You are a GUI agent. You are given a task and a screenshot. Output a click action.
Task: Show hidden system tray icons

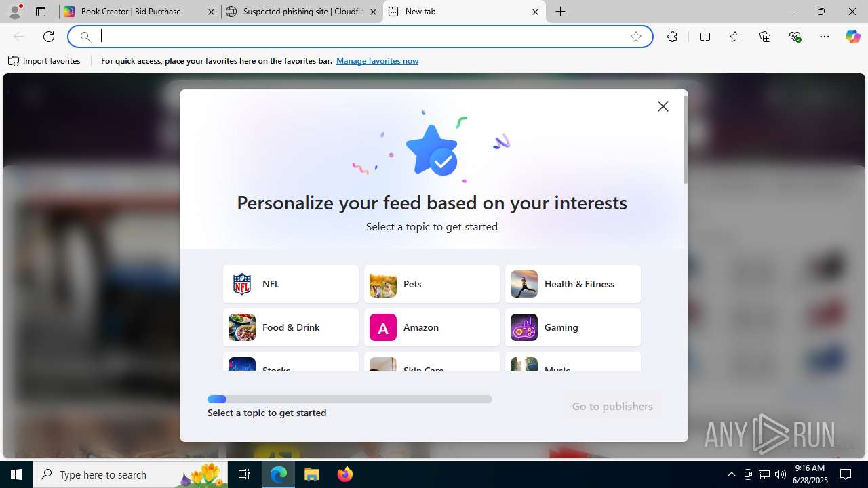click(731, 474)
